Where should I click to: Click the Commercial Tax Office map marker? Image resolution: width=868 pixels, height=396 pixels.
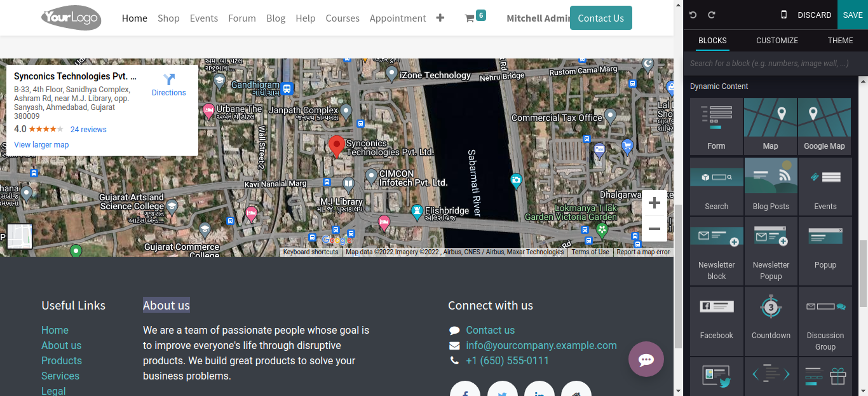[610, 116]
